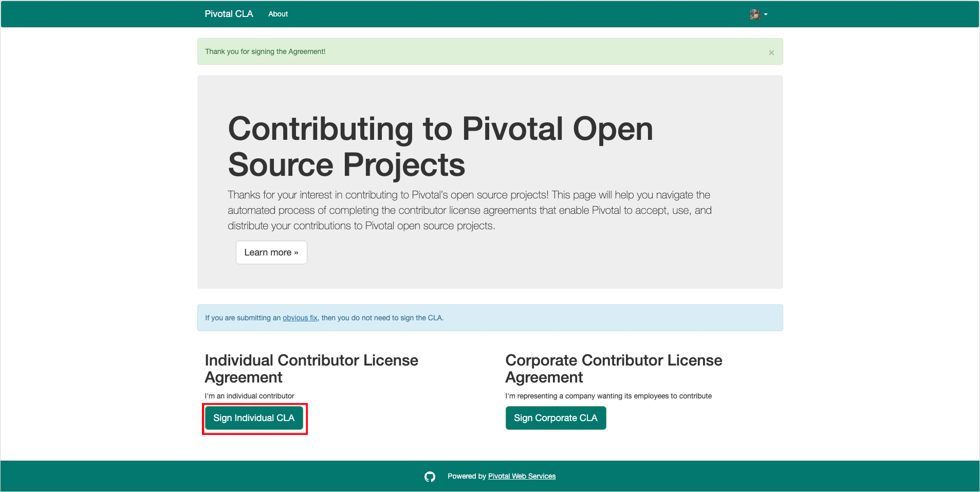Open the About page
980x492 pixels.
[x=278, y=14]
